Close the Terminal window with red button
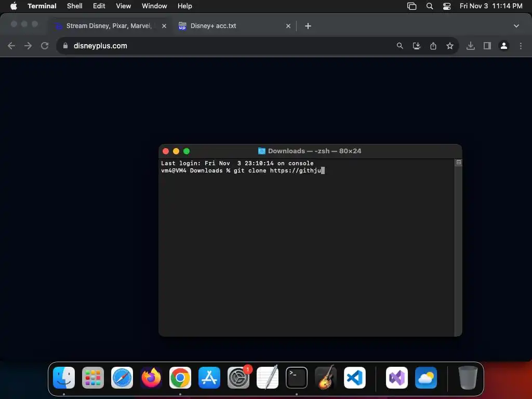 coord(166,151)
